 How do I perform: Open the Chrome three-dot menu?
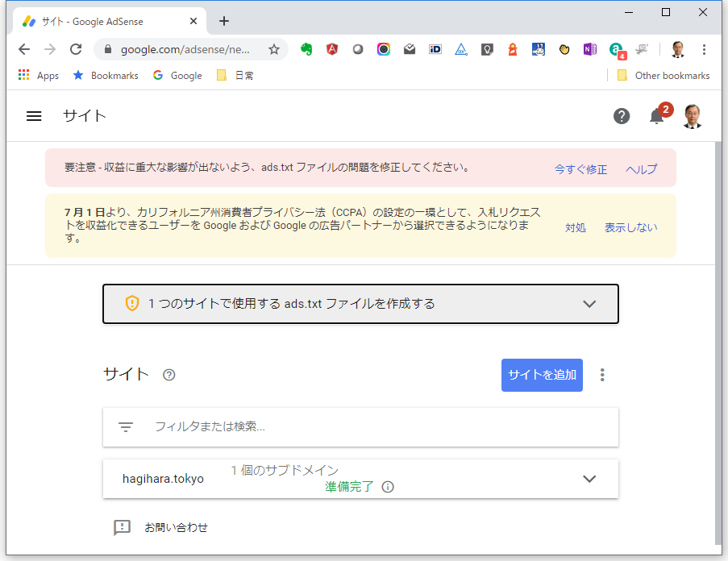pyautogui.click(x=704, y=49)
